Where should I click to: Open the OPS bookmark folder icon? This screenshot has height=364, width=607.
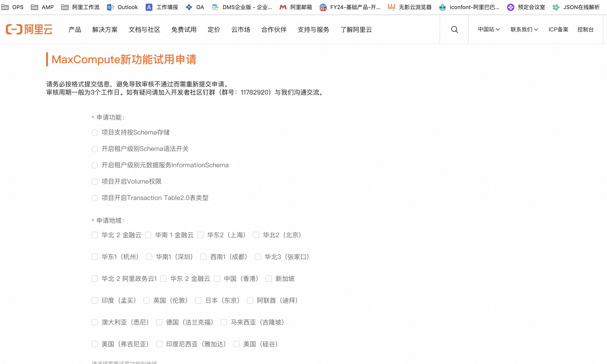[5, 7]
